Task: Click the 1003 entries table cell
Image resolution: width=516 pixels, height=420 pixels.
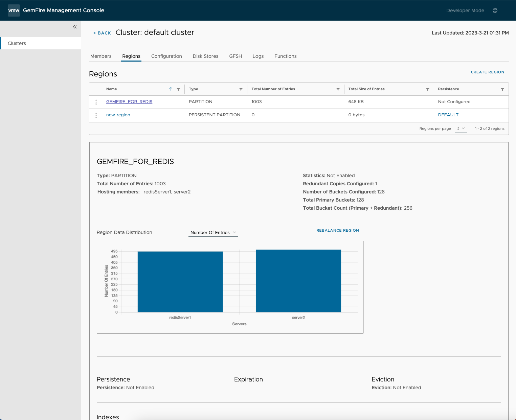Action: tap(256, 102)
